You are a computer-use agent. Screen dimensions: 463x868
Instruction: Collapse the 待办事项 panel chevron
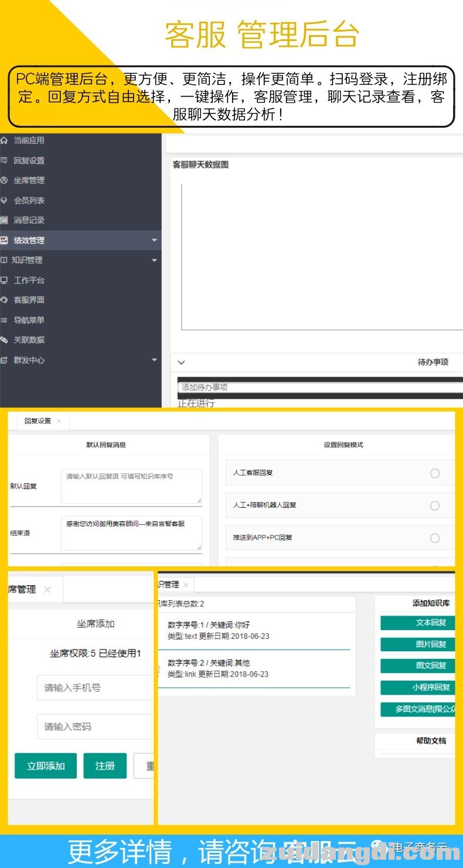(x=181, y=363)
